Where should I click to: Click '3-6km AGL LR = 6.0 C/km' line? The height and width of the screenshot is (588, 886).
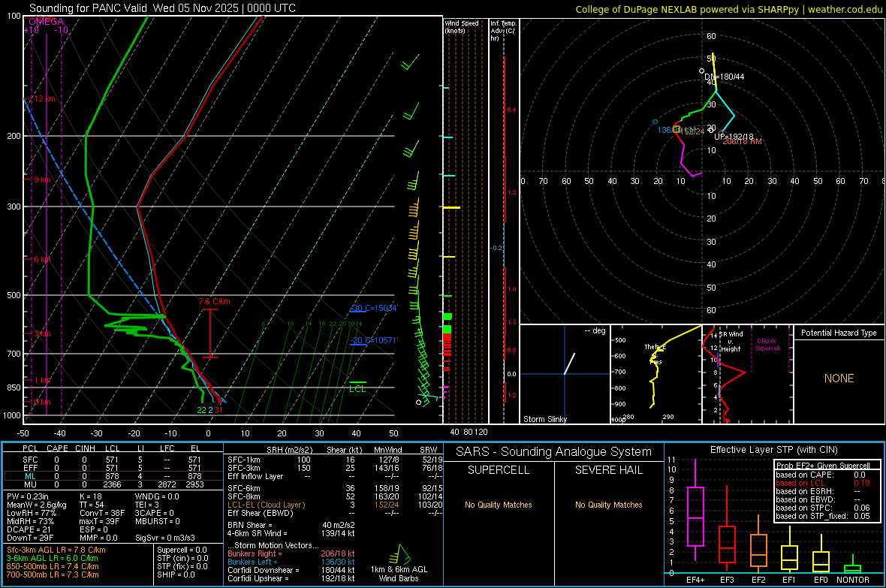coord(52,558)
